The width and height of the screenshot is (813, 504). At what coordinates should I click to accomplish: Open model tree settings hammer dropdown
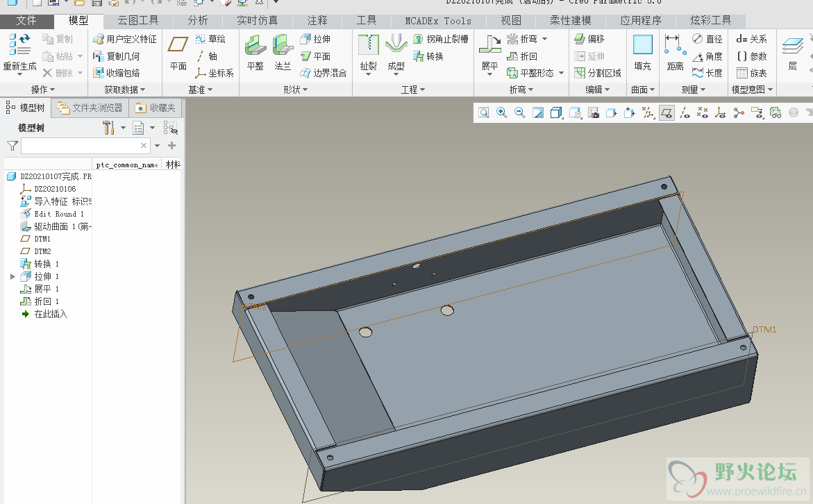(111, 128)
